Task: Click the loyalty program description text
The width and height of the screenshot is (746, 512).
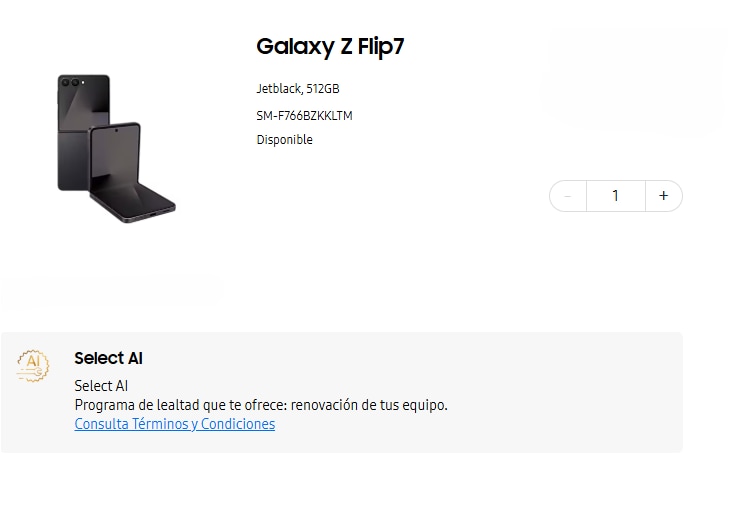Action: (x=261, y=405)
